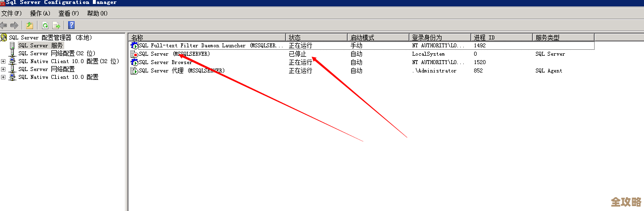Click the process ID 1492 cell

coord(480,46)
